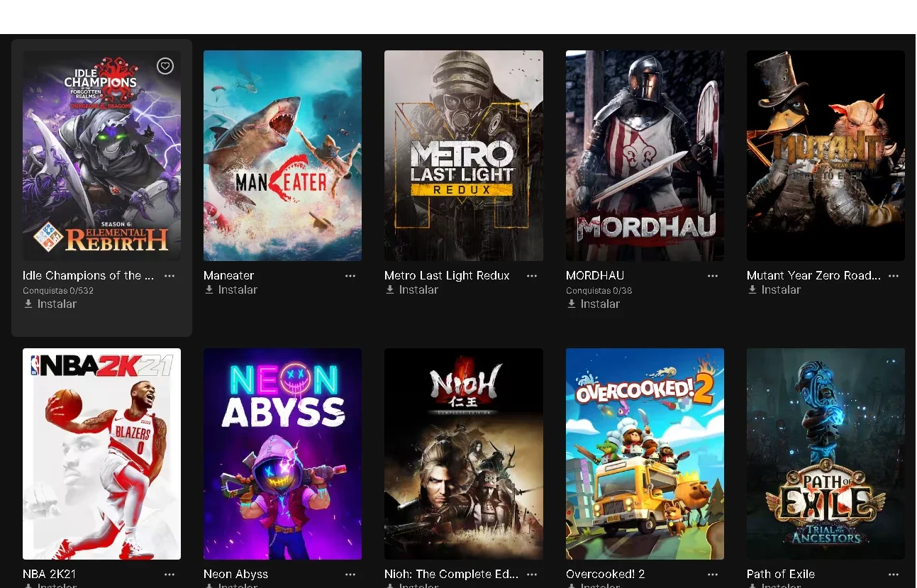Click 'Conquistas 0/38' under MORDHAU
This screenshot has height=588, width=917.
tap(599, 291)
